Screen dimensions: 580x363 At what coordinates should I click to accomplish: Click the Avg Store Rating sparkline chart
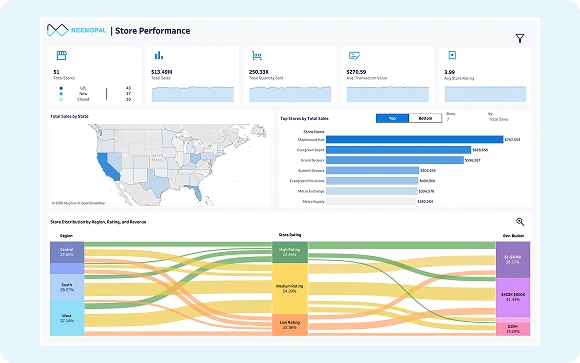pos(485,94)
